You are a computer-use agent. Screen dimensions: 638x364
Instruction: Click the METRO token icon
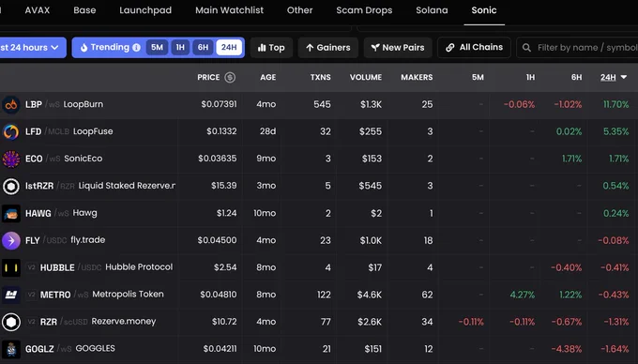click(x=11, y=295)
